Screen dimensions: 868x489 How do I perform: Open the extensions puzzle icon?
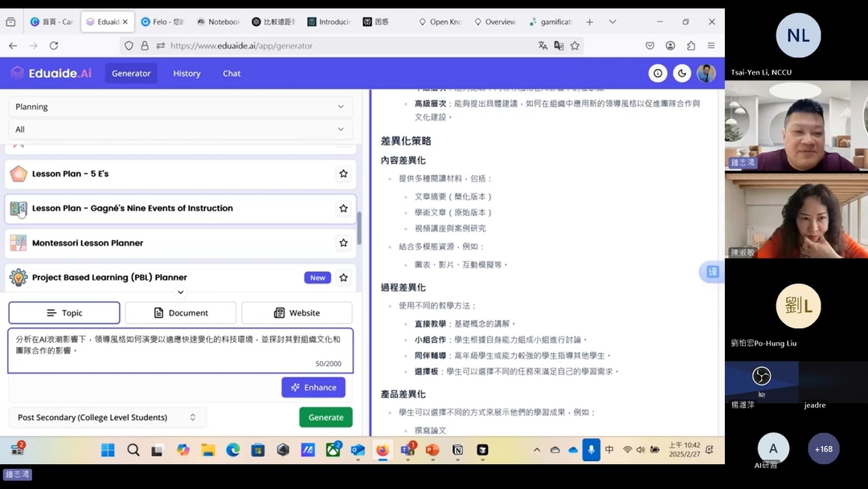click(x=691, y=46)
